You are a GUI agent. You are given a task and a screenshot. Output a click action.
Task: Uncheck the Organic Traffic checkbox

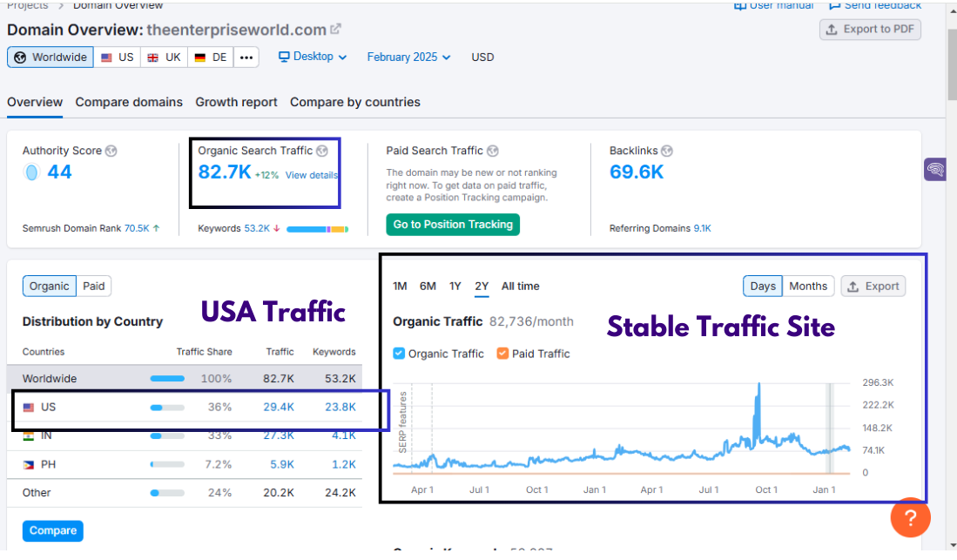coord(399,354)
